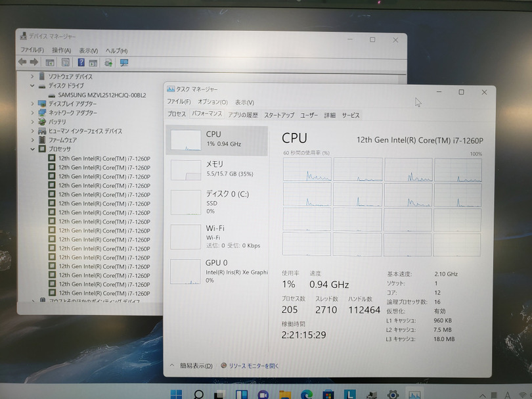This screenshot has width=532, height=399.
Task: Select SAMSUNG MZVL2512HCJQ-00BL2 disk drive
Action: pyautogui.click(x=102, y=95)
